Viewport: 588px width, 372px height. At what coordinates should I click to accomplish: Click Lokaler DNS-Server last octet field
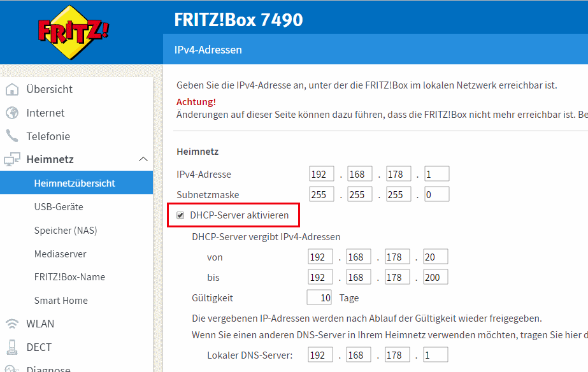click(x=436, y=355)
